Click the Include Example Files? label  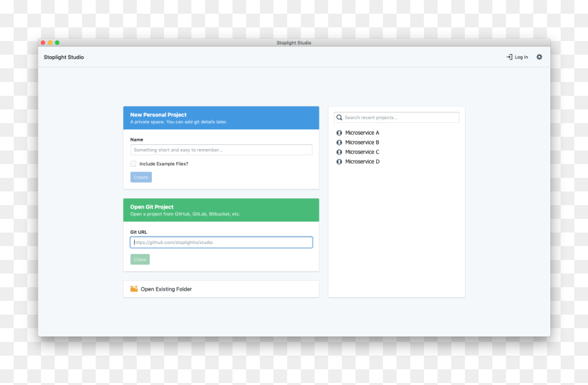tap(164, 164)
